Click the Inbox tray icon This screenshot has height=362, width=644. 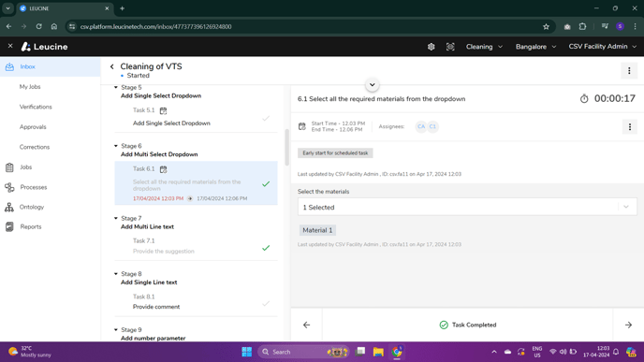[9, 66]
